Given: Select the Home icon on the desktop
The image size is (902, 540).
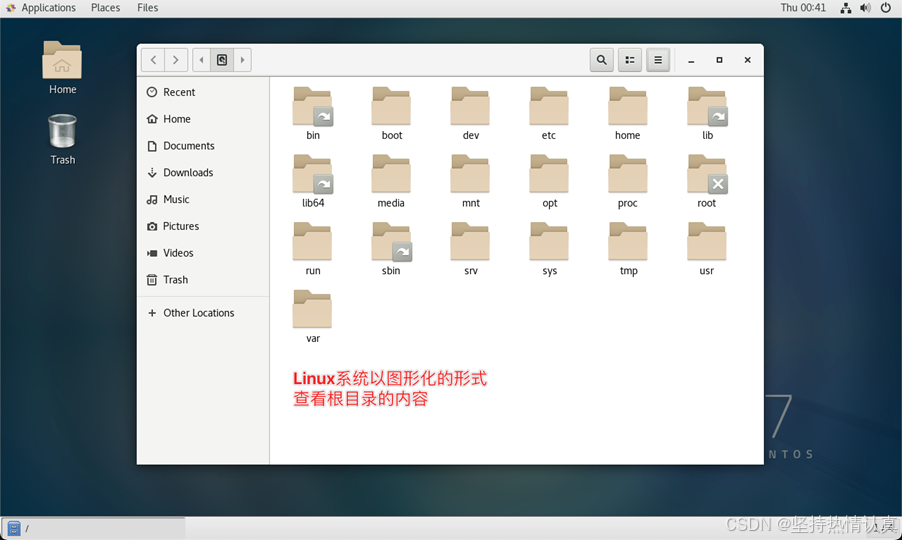Looking at the screenshot, I should click(x=62, y=68).
